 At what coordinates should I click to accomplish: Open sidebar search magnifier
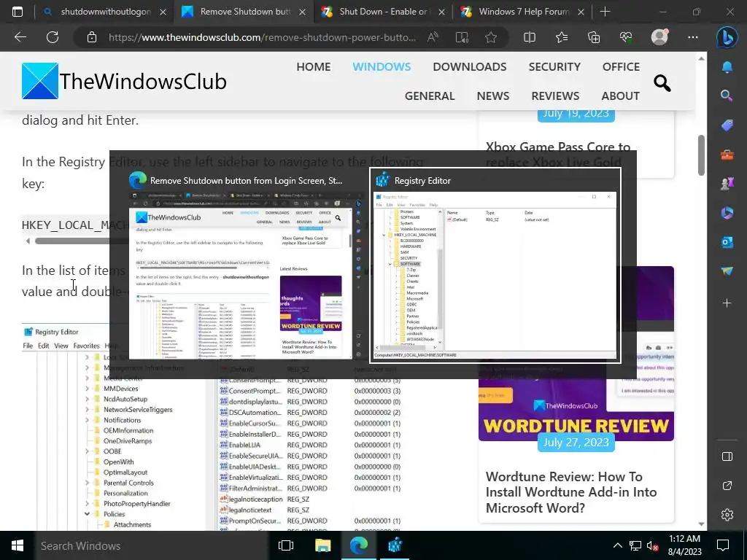(x=727, y=96)
